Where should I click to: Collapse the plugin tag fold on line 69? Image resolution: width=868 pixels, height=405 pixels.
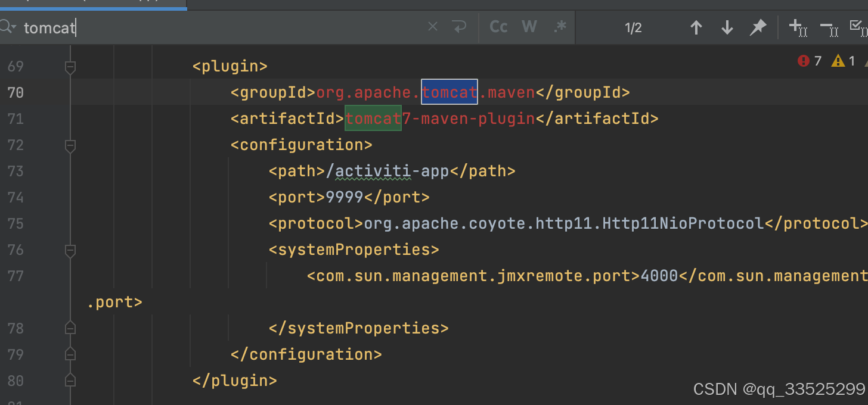70,67
